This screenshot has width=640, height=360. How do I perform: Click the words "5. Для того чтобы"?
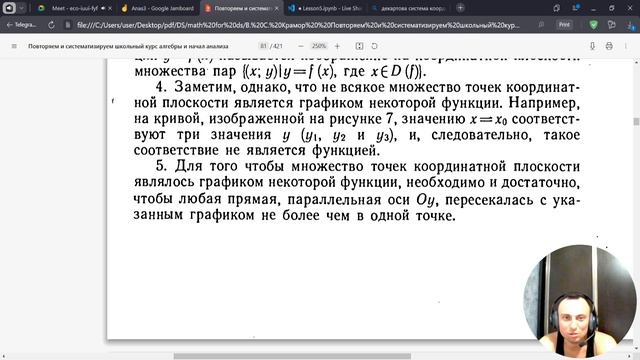point(220,166)
